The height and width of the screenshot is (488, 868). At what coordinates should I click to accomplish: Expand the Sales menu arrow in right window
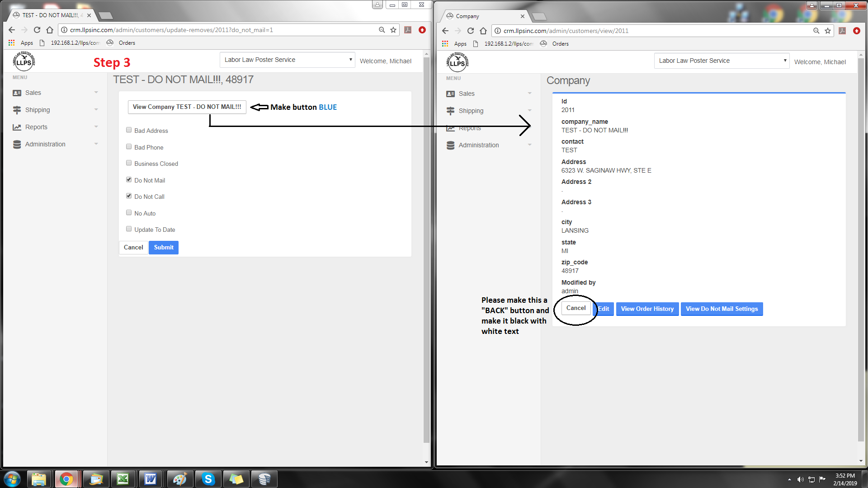529,94
